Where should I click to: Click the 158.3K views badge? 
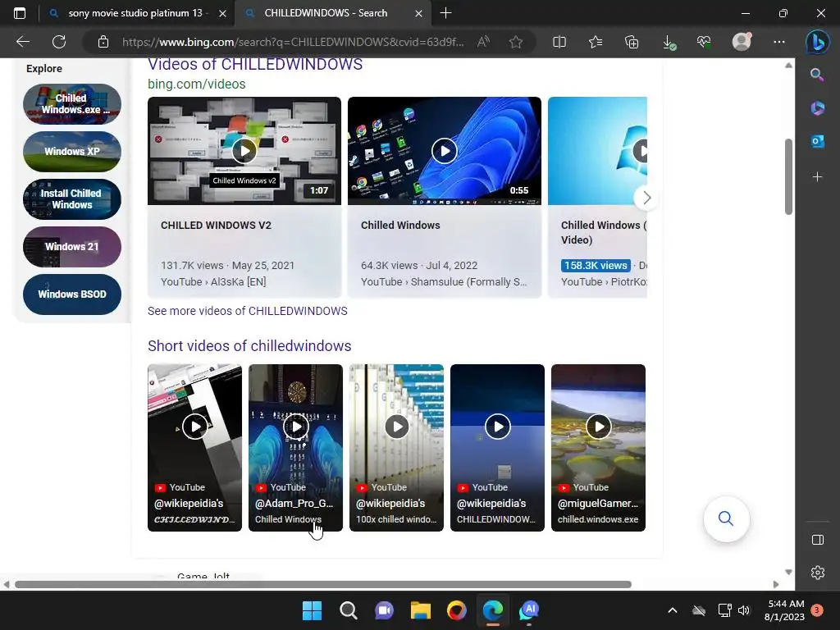[596, 265]
